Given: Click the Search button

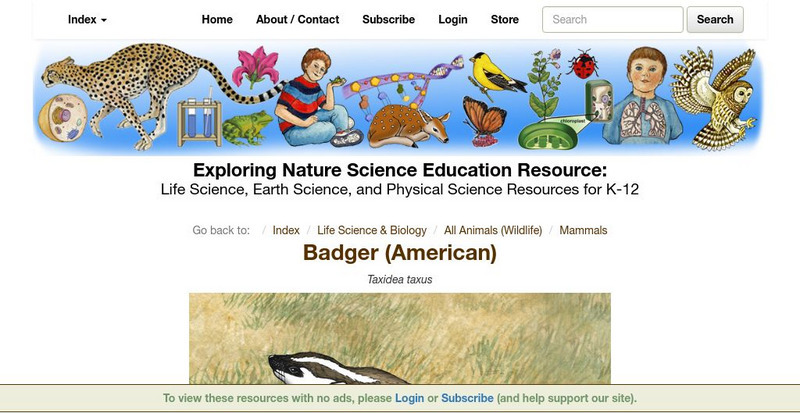Looking at the screenshot, I should tap(715, 19).
